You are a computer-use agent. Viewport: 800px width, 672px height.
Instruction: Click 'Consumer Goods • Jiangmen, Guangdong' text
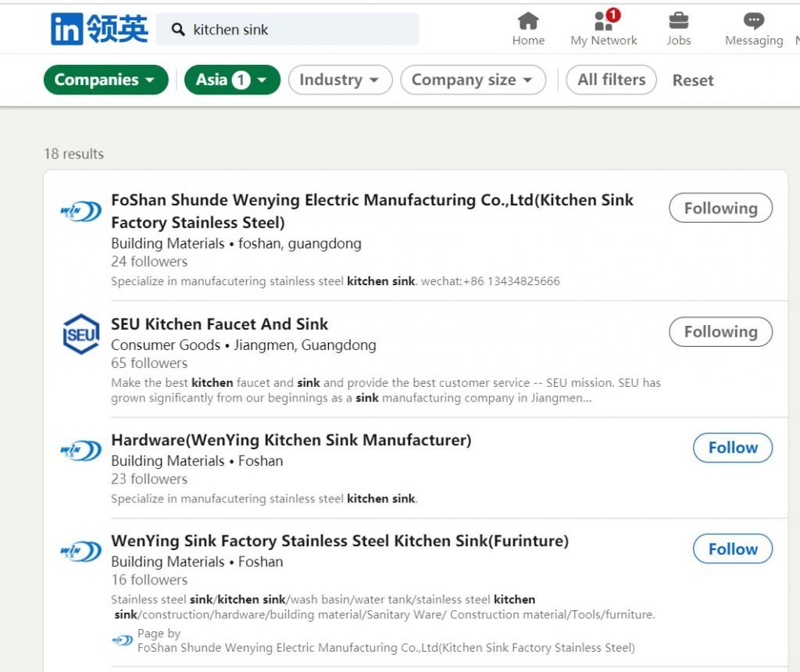pos(244,345)
